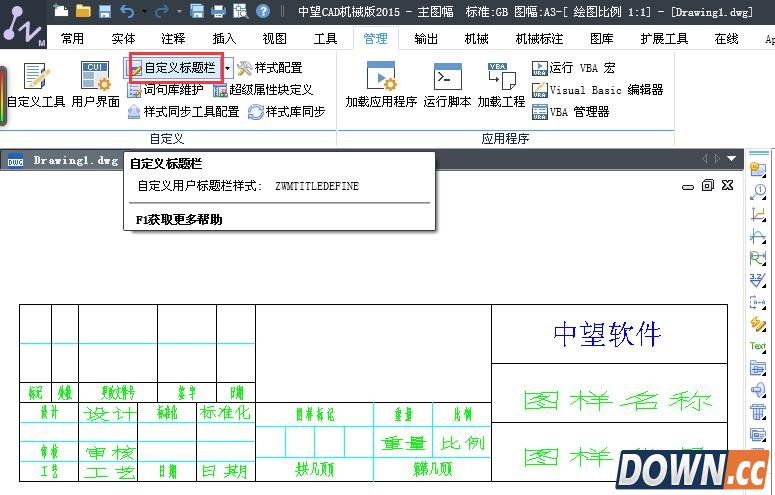The image size is (775, 495).
Task: Restore the drawing window with the restore icon
Action: coord(708,185)
